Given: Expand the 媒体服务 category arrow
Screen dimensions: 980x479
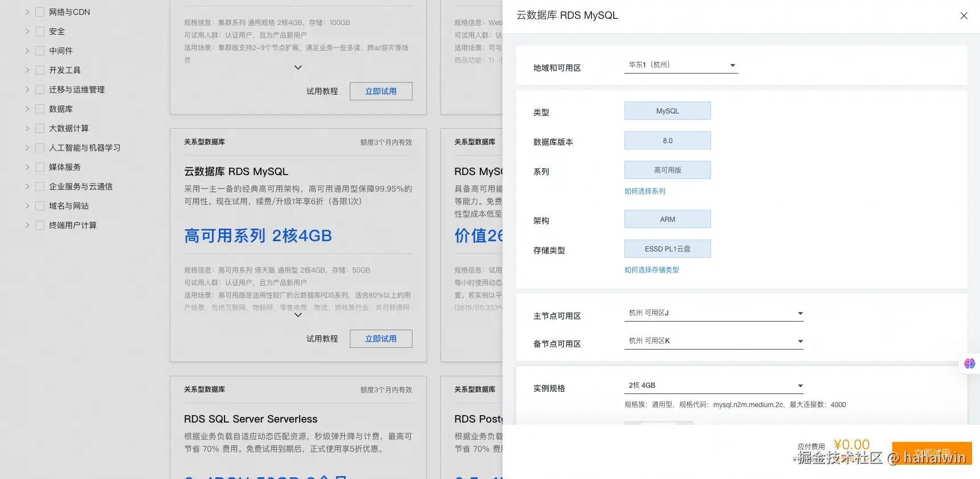Looking at the screenshot, I should pyautogui.click(x=27, y=167).
